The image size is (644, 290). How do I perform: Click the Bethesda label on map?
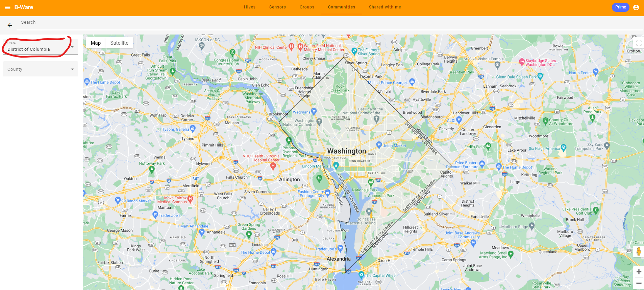coord(299,69)
